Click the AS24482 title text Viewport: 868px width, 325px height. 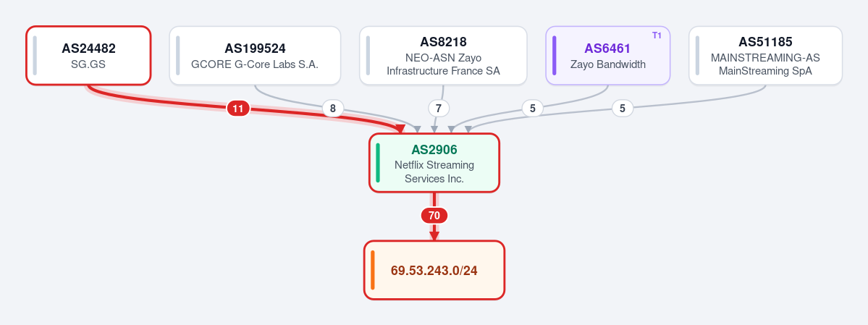(x=88, y=48)
